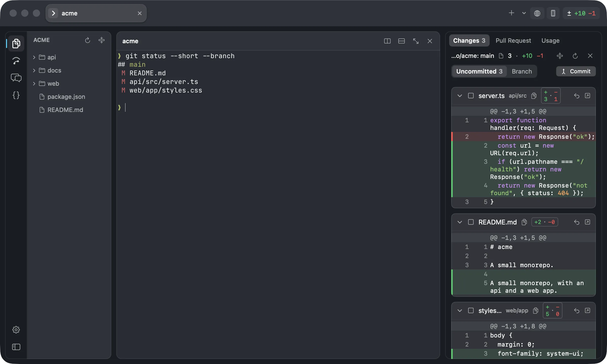
Task: Split terminal pane horizontally
Action: click(x=401, y=41)
